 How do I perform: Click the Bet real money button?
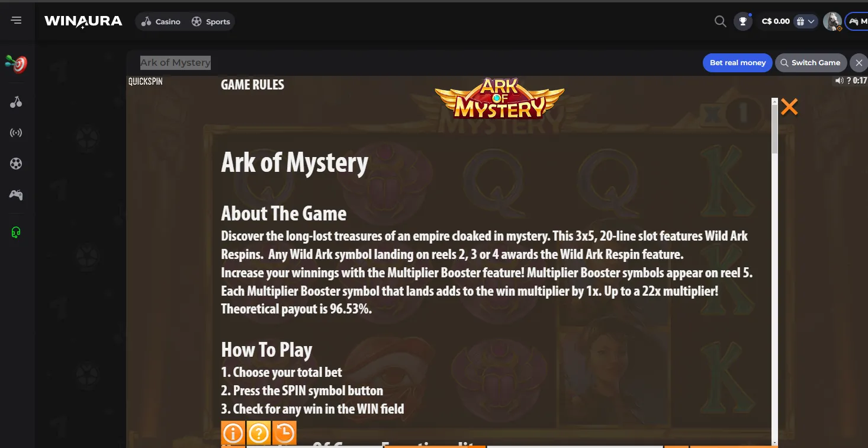[x=738, y=63]
